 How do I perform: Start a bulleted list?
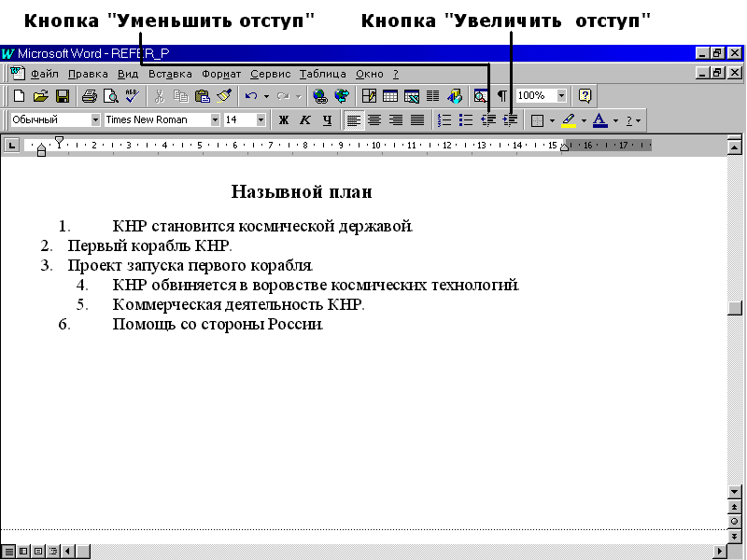(x=465, y=120)
